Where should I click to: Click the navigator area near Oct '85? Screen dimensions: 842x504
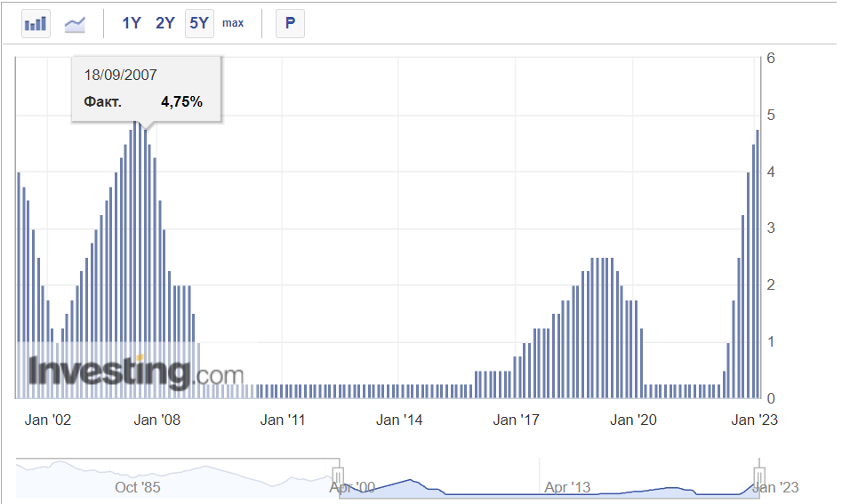tap(138, 486)
